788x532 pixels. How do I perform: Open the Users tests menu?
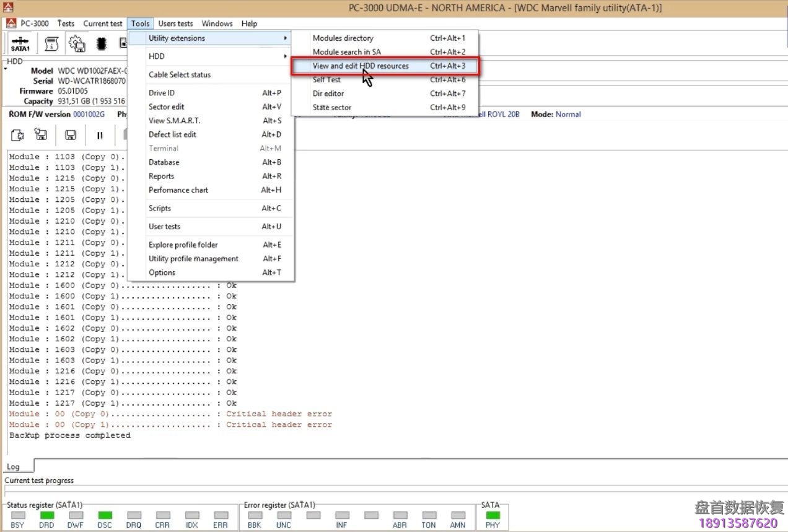point(175,24)
